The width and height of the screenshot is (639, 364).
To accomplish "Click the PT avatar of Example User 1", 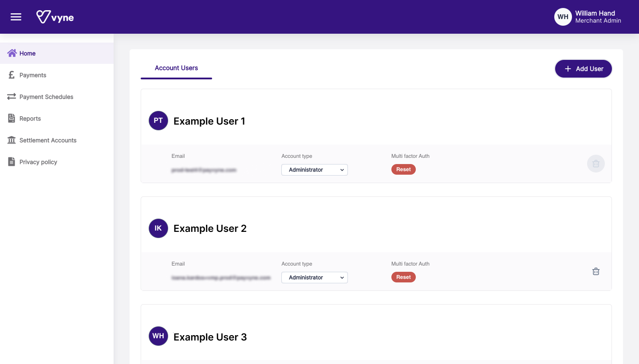I will click(x=158, y=121).
